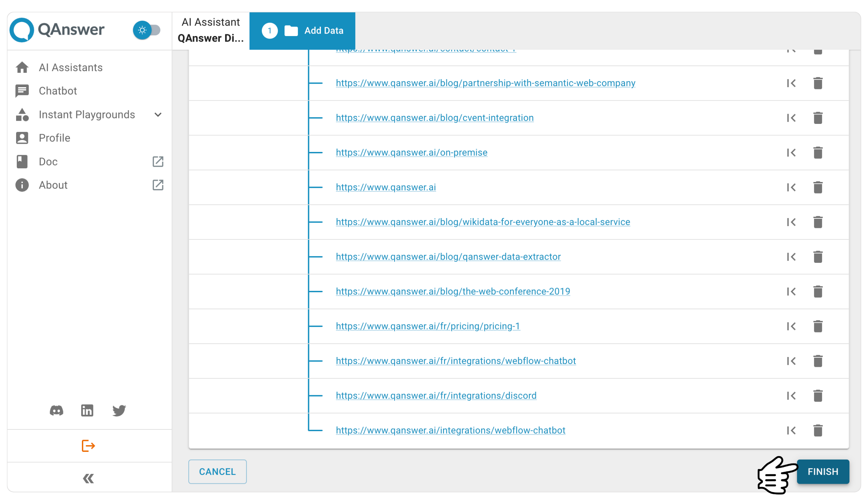Open Doc external link

click(x=158, y=161)
